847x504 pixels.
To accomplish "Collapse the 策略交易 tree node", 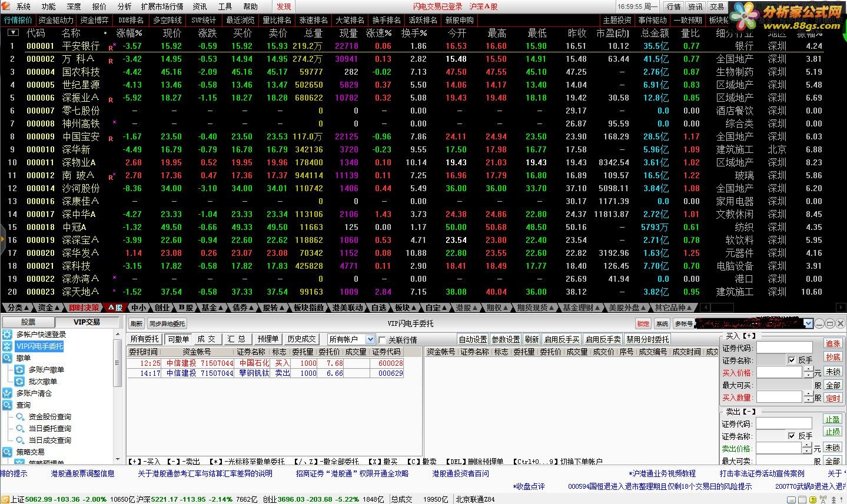I will click(7, 452).
